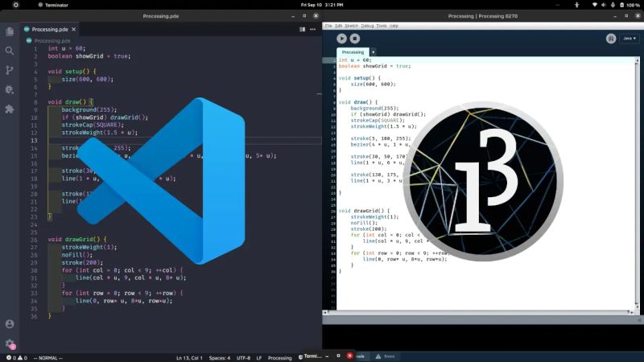The height and width of the screenshot is (362, 644).
Task: Click 'strokeCap(SQUARE);' in VS Code
Action: coord(93,125)
